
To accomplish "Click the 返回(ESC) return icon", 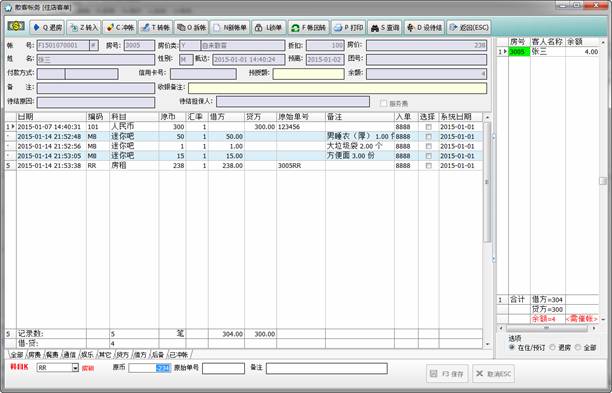I will (x=468, y=27).
